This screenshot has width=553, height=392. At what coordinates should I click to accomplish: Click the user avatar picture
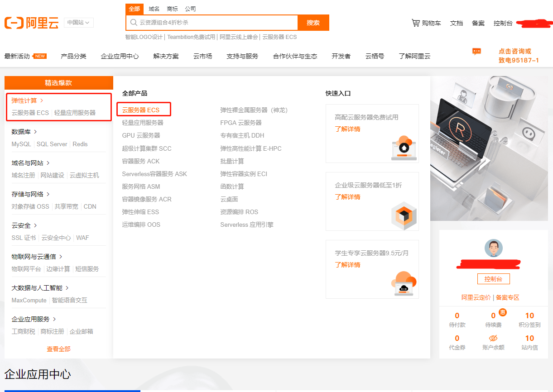[494, 248]
